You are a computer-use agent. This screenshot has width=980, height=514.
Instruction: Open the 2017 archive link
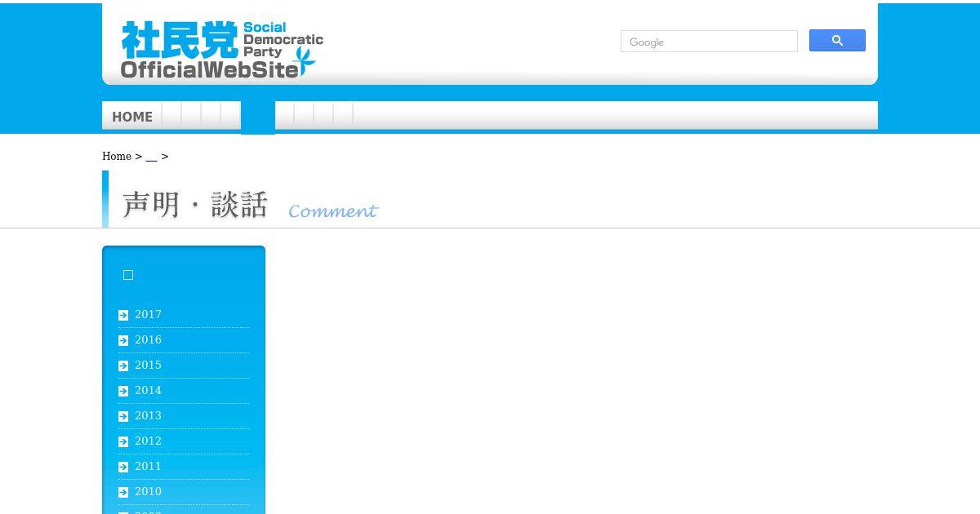(148, 314)
